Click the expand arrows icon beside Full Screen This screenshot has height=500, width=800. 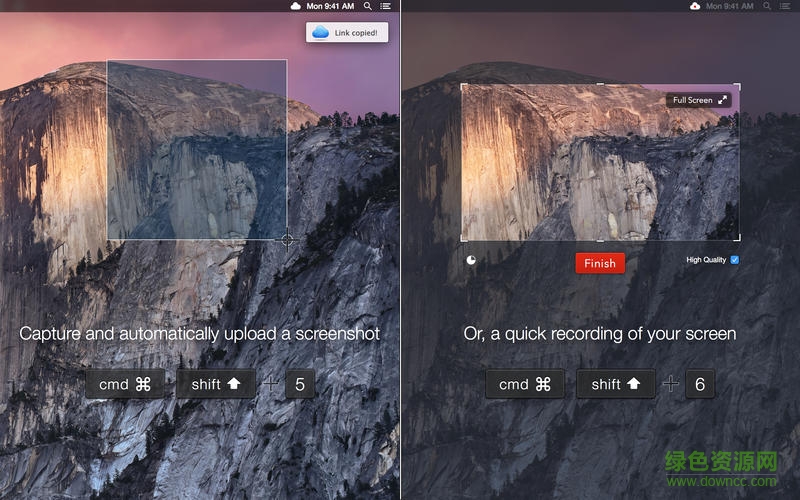pyautogui.click(x=723, y=100)
